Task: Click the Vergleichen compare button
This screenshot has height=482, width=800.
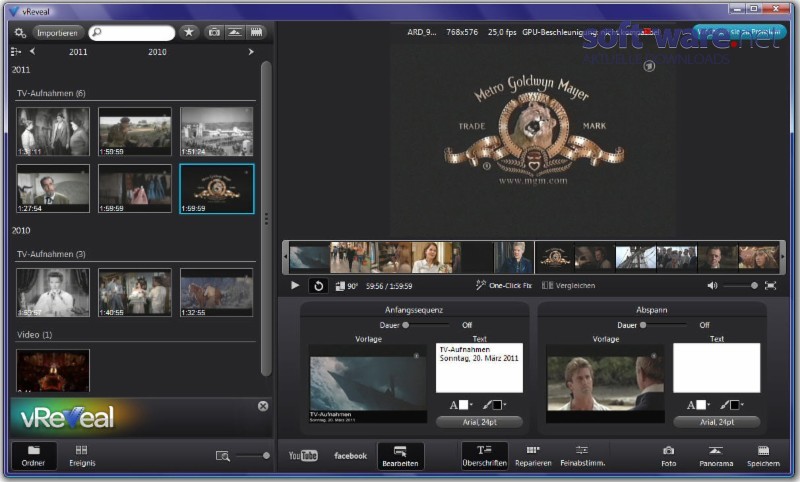Action: click(x=568, y=286)
